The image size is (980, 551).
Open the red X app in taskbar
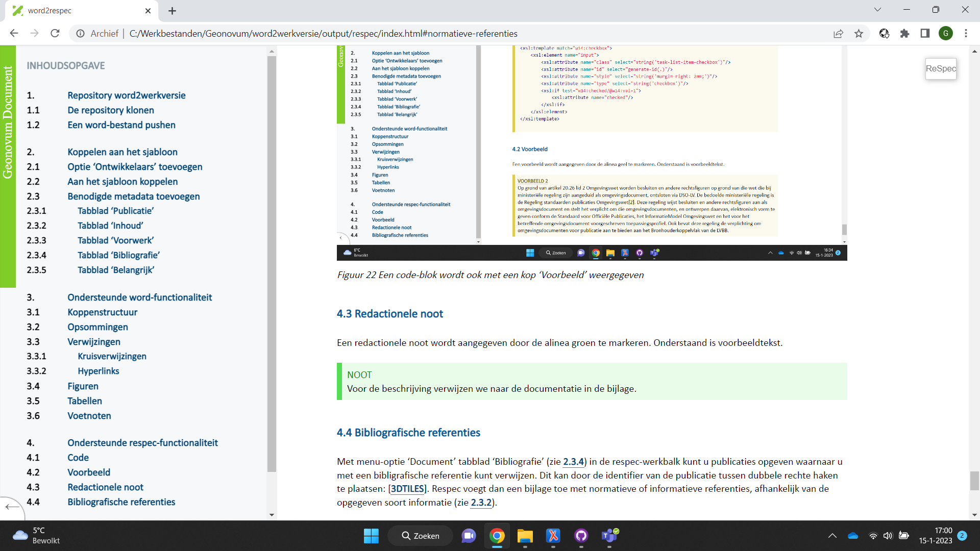click(553, 536)
